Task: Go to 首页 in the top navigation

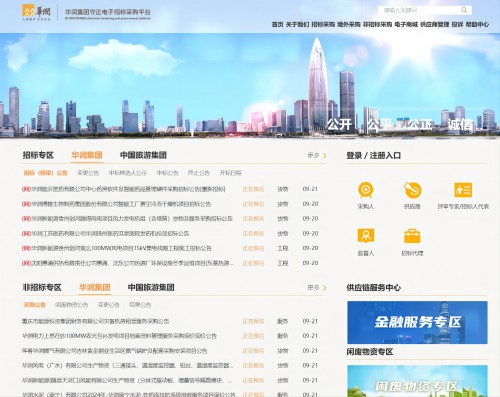Action: pyautogui.click(x=277, y=24)
